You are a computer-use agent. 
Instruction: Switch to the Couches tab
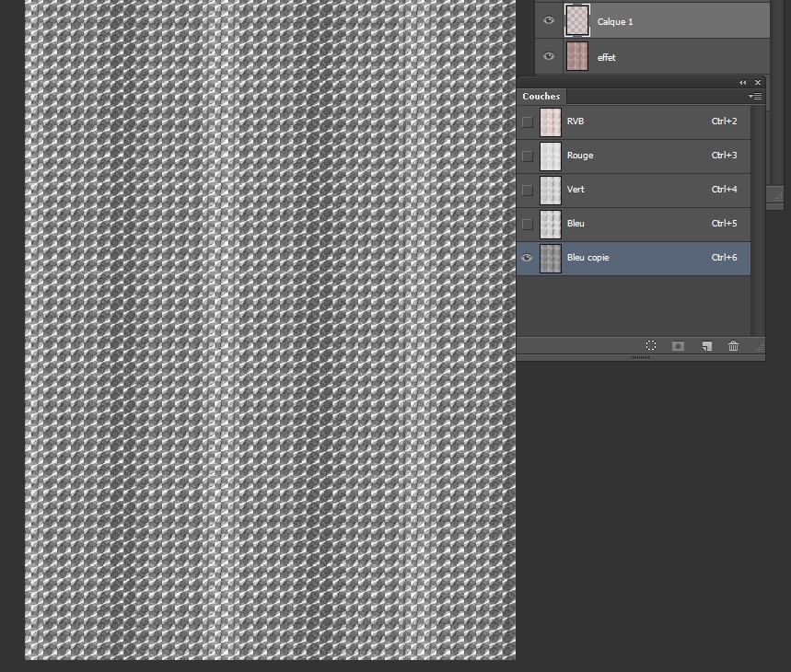pos(541,96)
